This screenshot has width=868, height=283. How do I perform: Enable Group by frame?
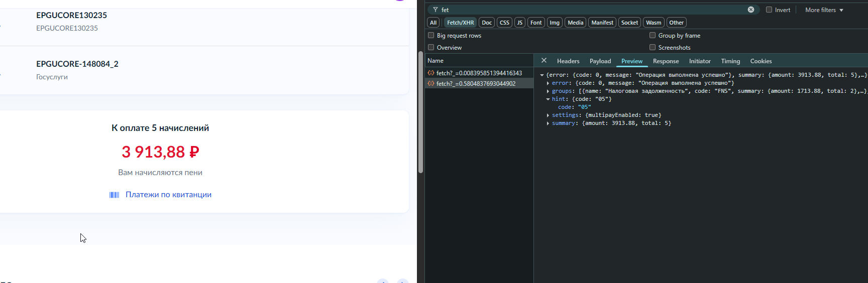(x=653, y=35)
